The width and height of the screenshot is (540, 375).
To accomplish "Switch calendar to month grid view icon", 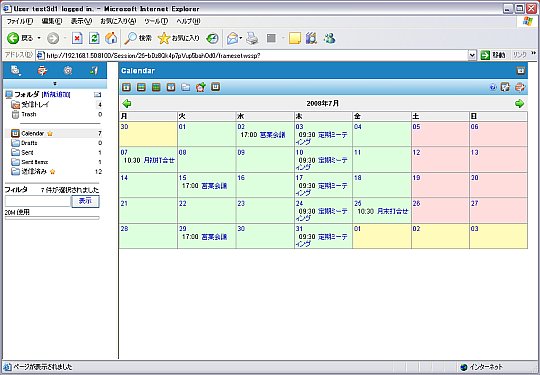I will pyautogui.click(x=156, y=87).
